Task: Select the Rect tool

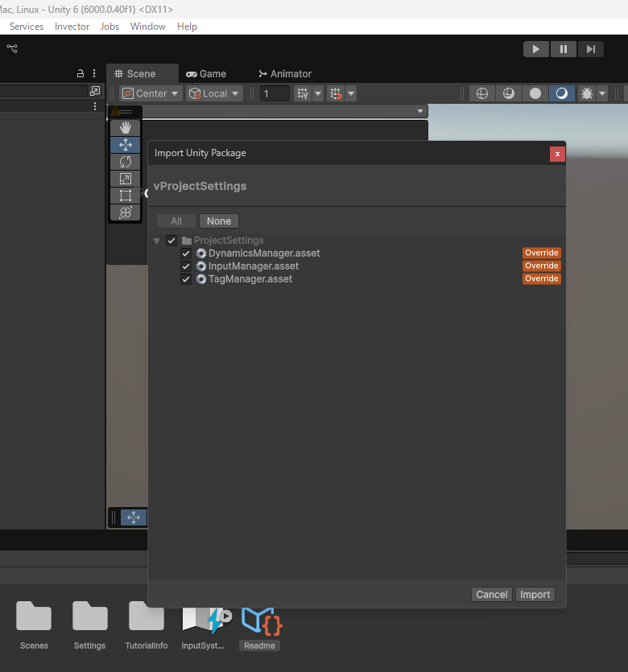Action: click(x=125, y=196)
